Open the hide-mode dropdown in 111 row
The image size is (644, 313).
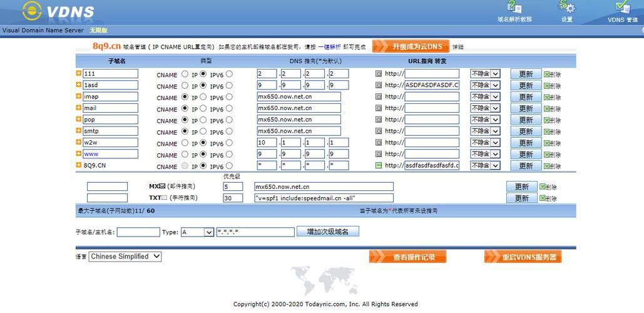click(x=485, y=74)
